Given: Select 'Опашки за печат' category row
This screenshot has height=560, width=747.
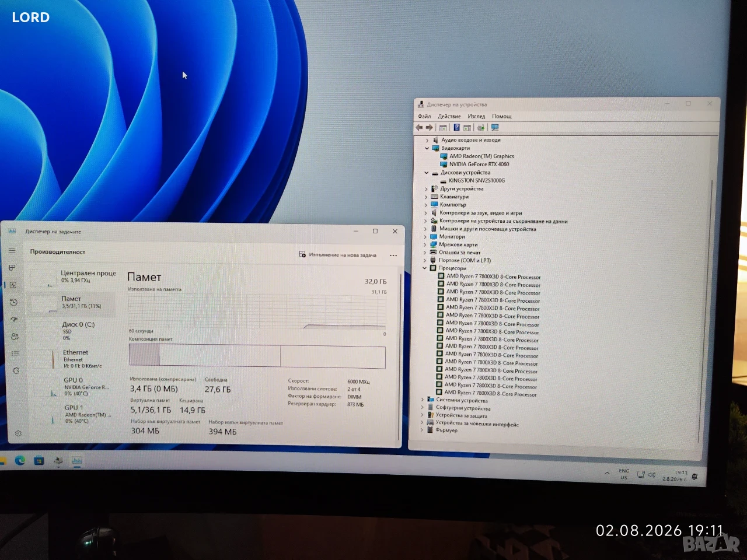Looking at the screenshot, I should (459, 253).
